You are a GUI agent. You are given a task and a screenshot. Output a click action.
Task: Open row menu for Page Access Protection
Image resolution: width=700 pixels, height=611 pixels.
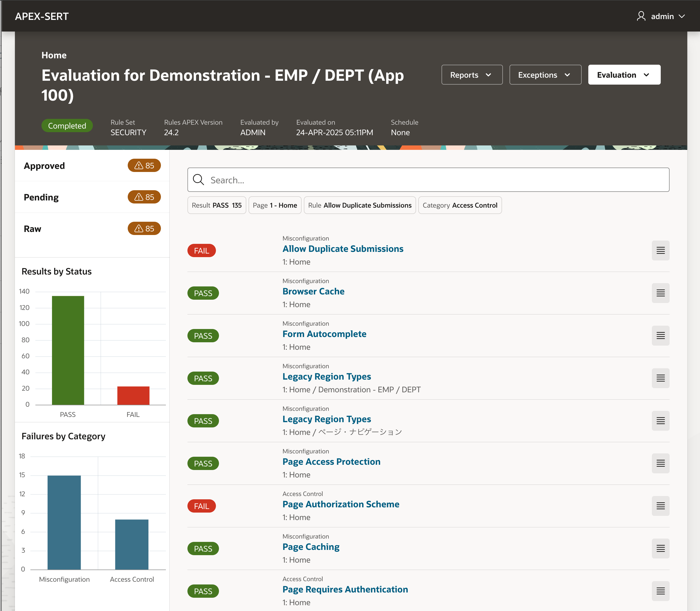(660, 463)
